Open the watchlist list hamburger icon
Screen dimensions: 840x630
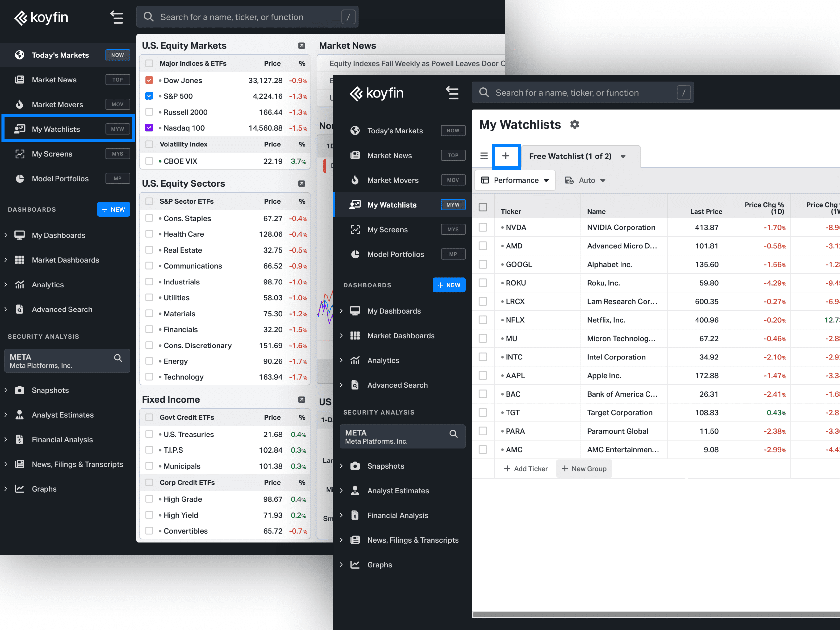(483, 156)
